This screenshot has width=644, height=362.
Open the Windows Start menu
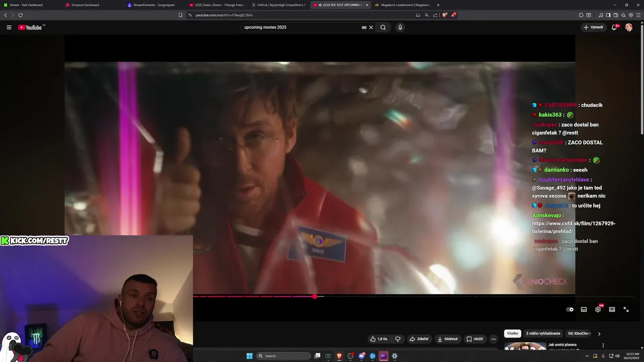click(250, 356)
